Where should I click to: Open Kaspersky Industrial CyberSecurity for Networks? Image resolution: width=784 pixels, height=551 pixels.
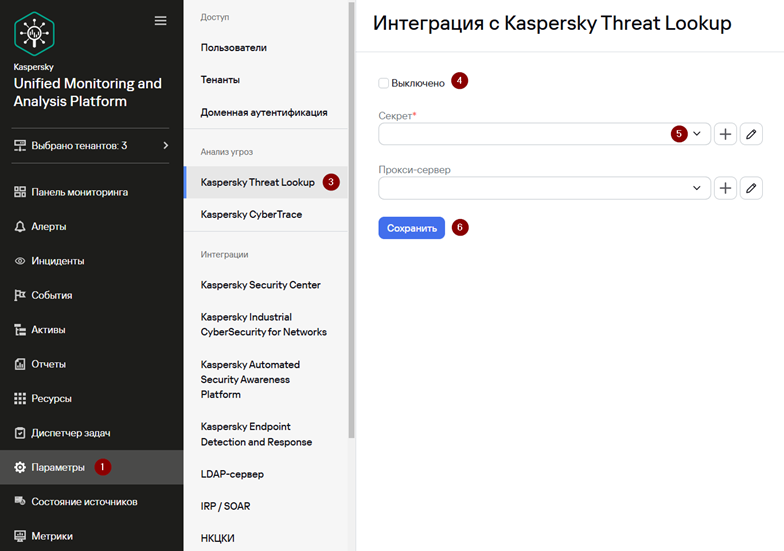[266, 324]
